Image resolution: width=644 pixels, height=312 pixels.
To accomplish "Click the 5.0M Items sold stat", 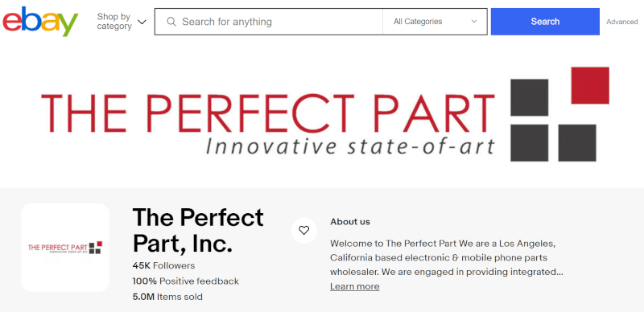I will (167, 297).
